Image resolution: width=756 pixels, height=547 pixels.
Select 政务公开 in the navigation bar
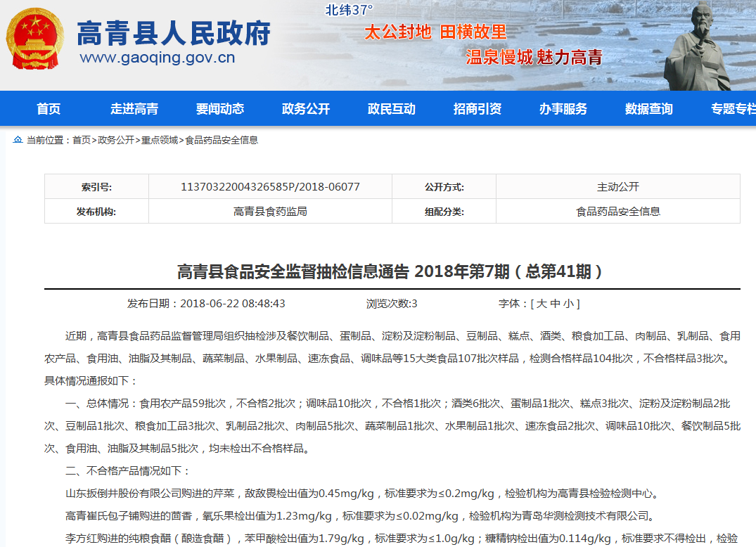coord(306,109)
